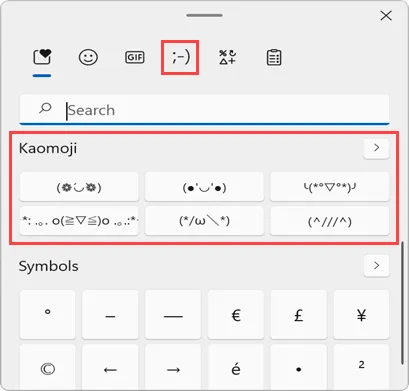The image size is (409, 391).
Task: Click the magnifier search icon
Action: point(45,108)
